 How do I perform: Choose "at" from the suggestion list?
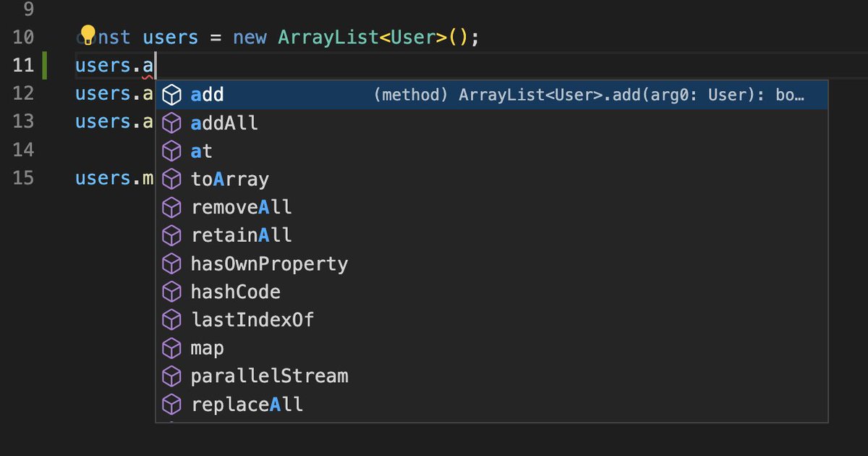(201, 151)
